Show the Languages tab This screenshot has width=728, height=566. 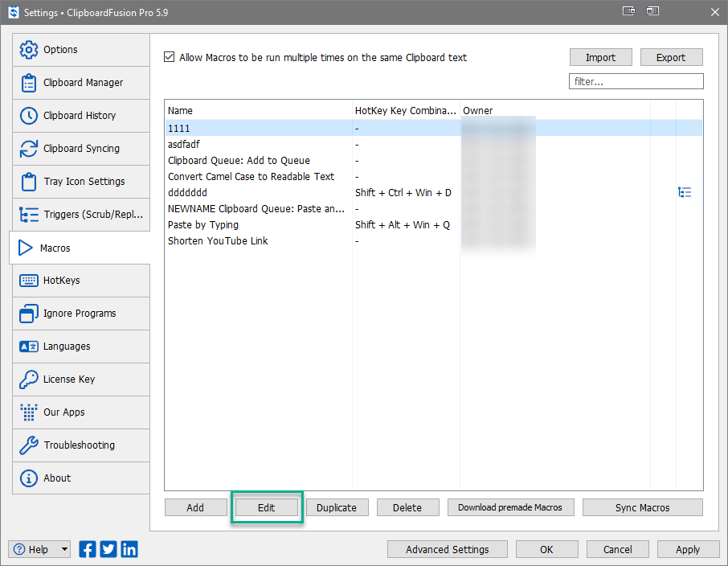click(x=81, y=347)
